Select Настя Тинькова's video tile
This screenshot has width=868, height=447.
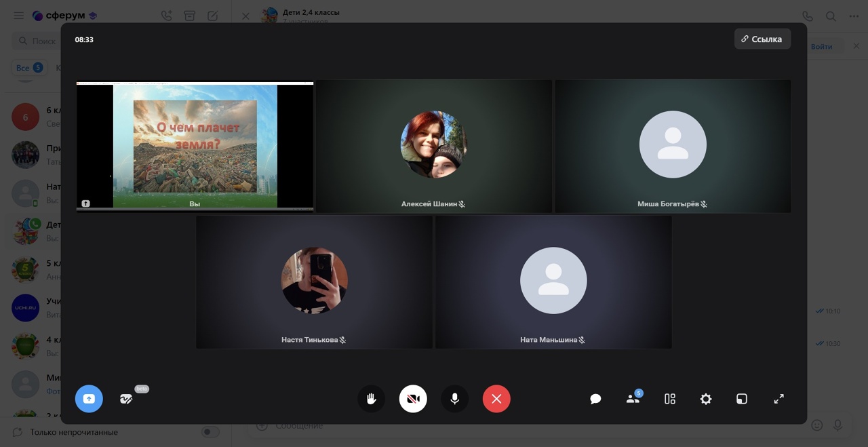click(x=315, y=282)
